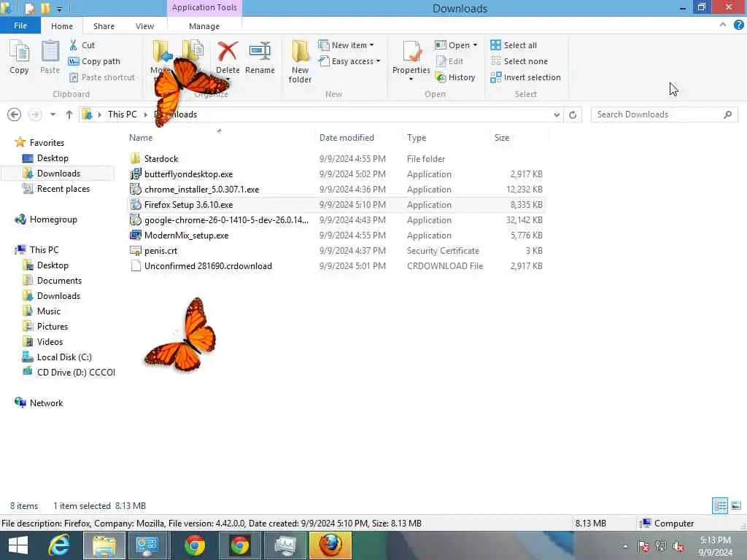Screen dimensions: 747x560
Task: Click Copy path in ribbon
Action: click(94, 61)
